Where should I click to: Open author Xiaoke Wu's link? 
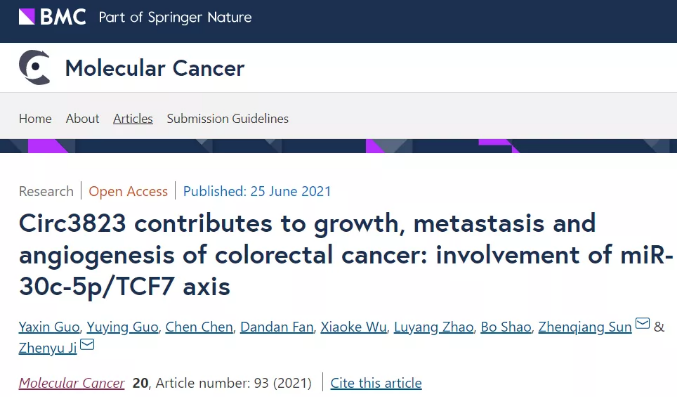353,327
